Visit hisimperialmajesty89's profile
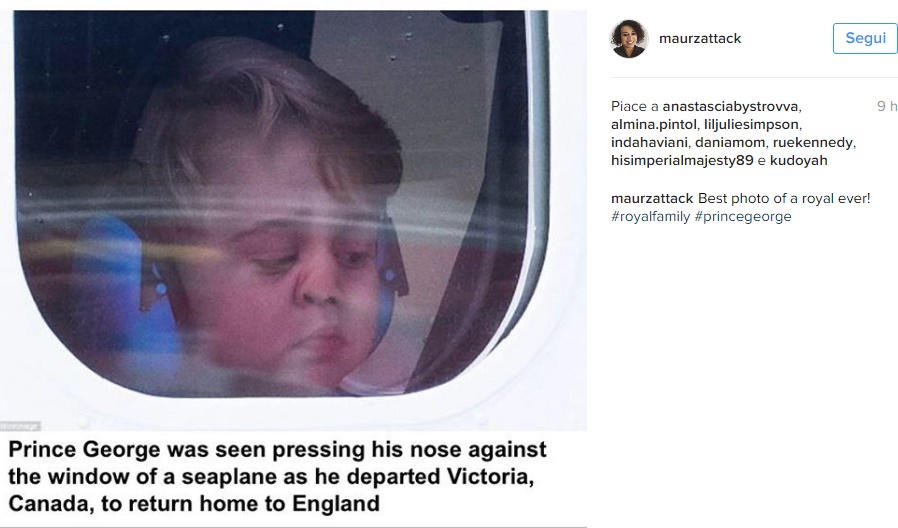Viewport: 898px width, 528px height. (x=682, y=160)
